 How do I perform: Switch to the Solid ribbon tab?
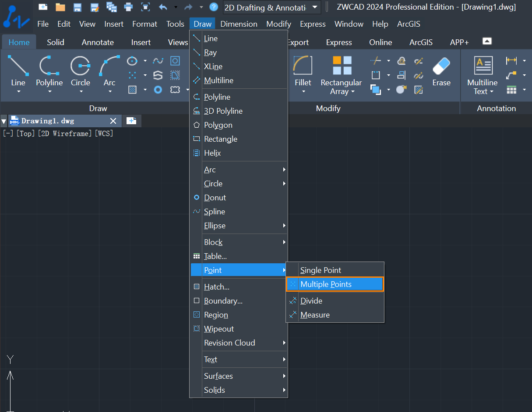(x=56, y=42)
